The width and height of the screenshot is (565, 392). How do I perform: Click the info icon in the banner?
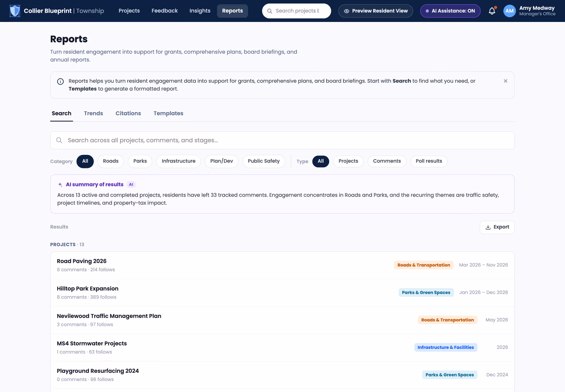(x=60, y=82)
